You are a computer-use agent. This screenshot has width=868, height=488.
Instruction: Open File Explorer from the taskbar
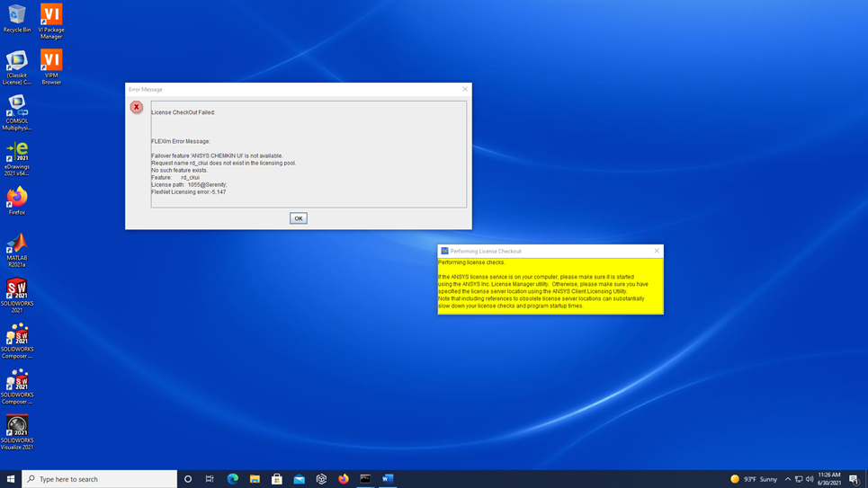pos(255,479)
